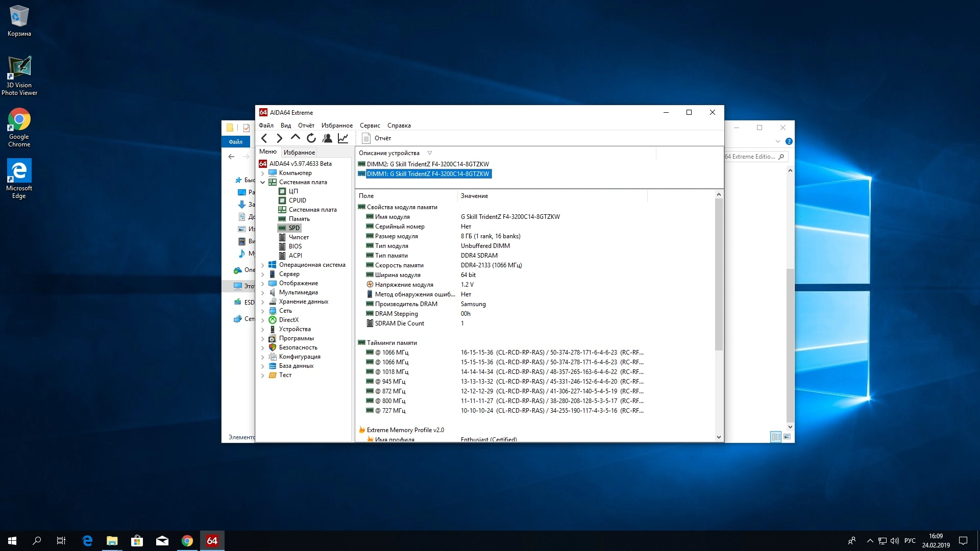The width and height of the screenshot is (980, 551).
Task: Sort by the Описание устройства column header
Action: [x=505, y=153]
